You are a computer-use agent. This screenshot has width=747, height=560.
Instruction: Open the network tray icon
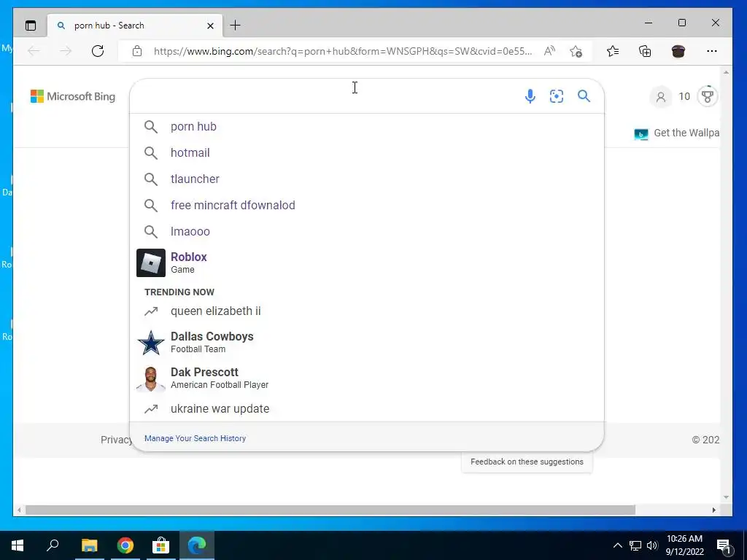[x=635, y=545]
